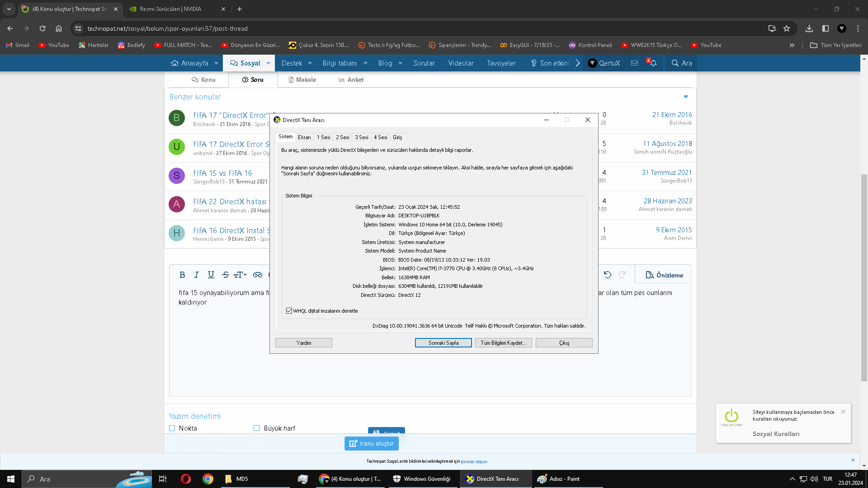Click Tüm Bilgileri Kaydet button
Viewport: 868px width, 488px height.
point(503,343)
